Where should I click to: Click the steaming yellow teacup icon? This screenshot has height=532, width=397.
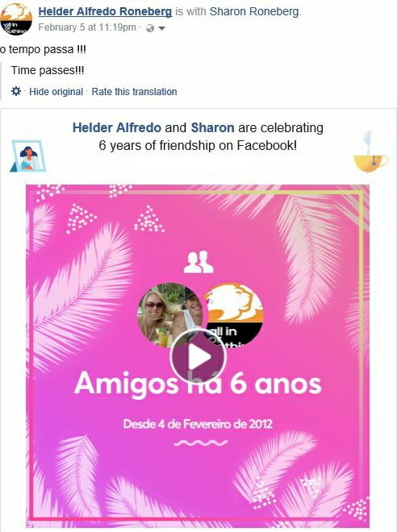[370, 152]
